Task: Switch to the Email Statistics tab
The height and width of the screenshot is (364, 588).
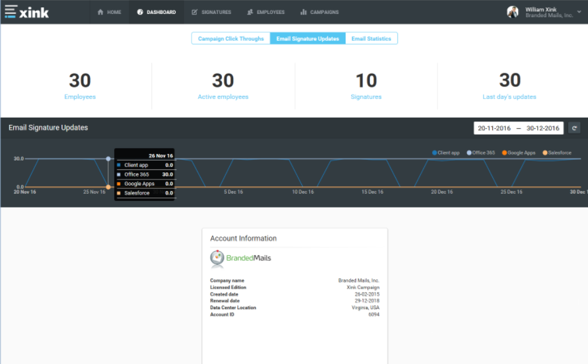Action: [371, 38]
